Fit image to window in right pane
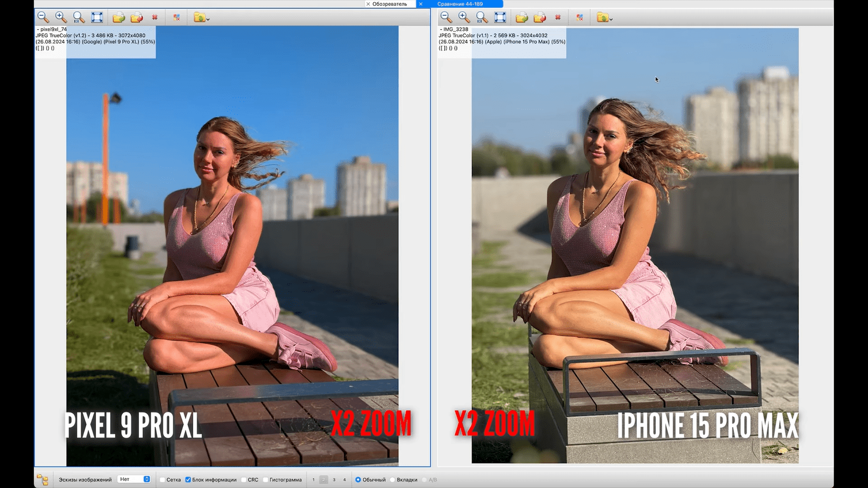Viewport: 868px width, 488px height. (x=500, y=17)
